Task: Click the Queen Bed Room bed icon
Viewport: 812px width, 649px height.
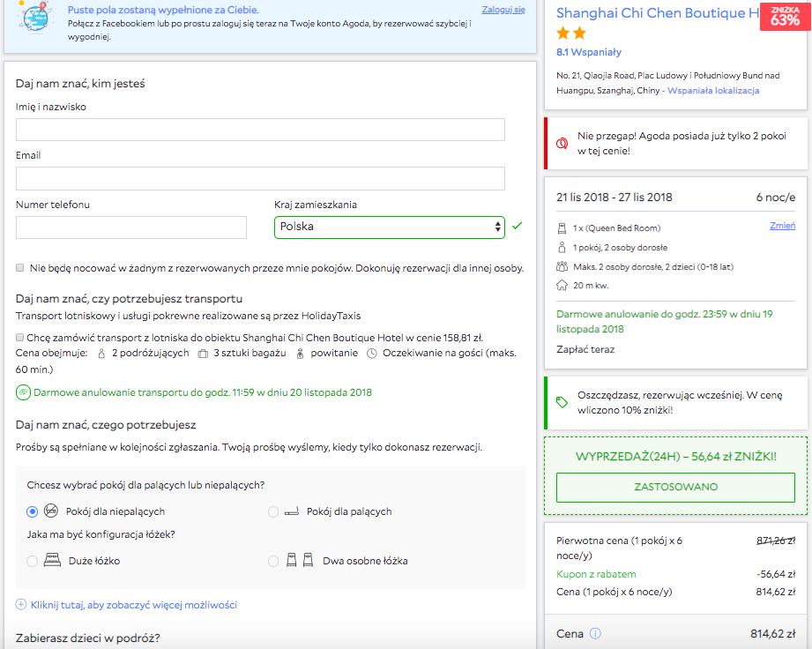Action: click(x=562, y=228)
